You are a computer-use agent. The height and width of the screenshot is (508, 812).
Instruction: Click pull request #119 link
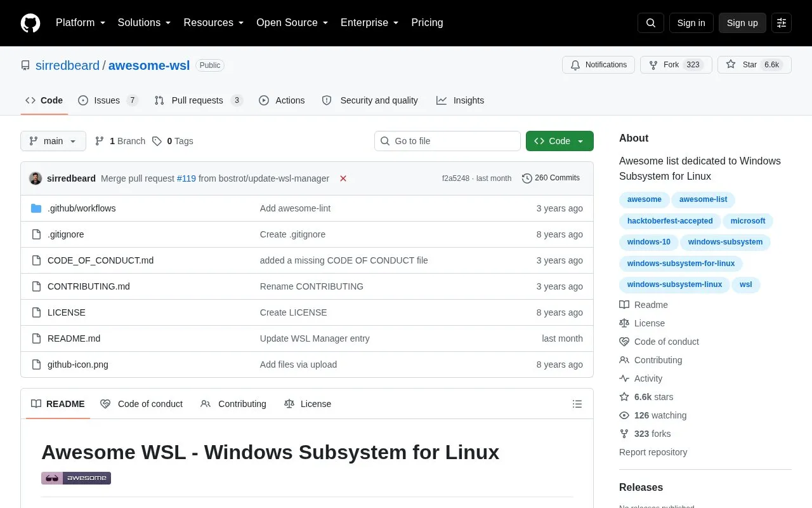point(187,178)
